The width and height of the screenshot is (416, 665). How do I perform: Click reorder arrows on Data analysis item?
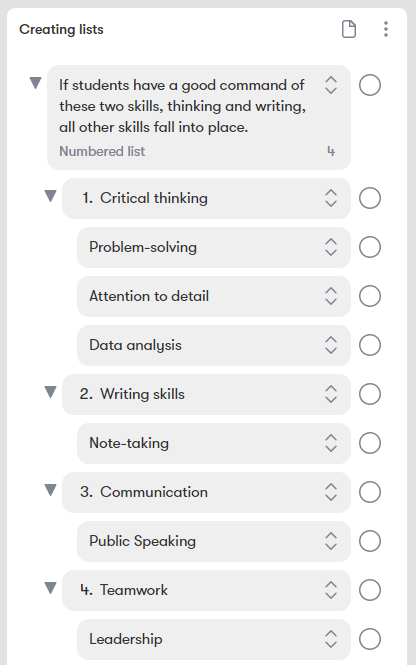[x=331, y=345]
